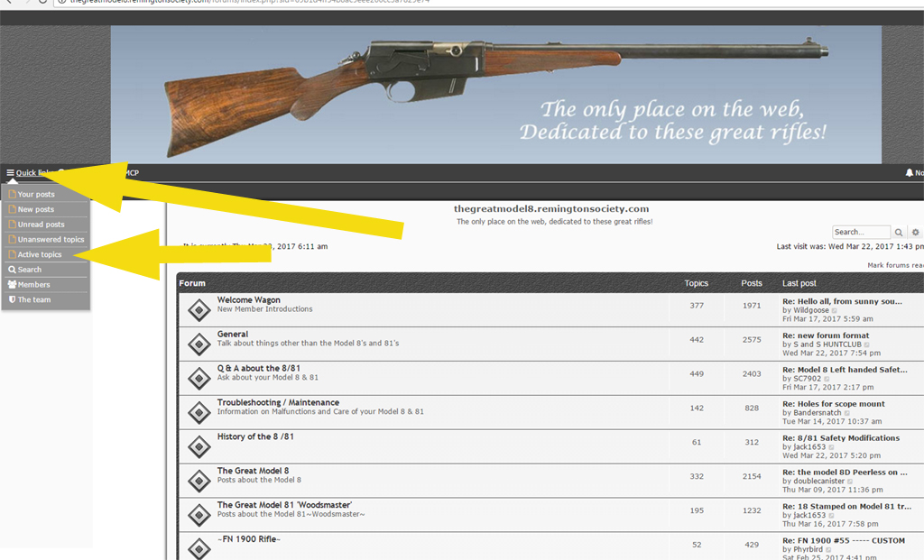This screenshot has height=560, width=924.
Task: Open last post 'Re: 18 Stamped on Model 81 tr...'
Action: pyautogui.click(x=846, y=507)
